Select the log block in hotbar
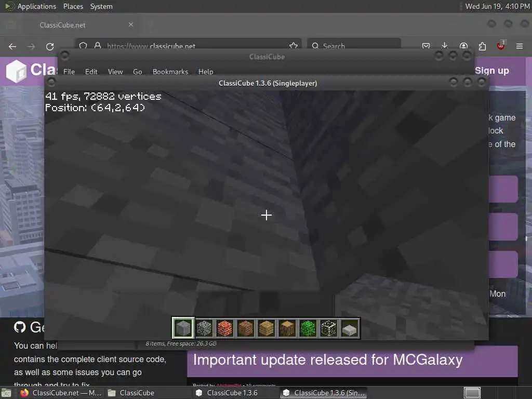Screen dimensions: 532x399 point(287,328)
